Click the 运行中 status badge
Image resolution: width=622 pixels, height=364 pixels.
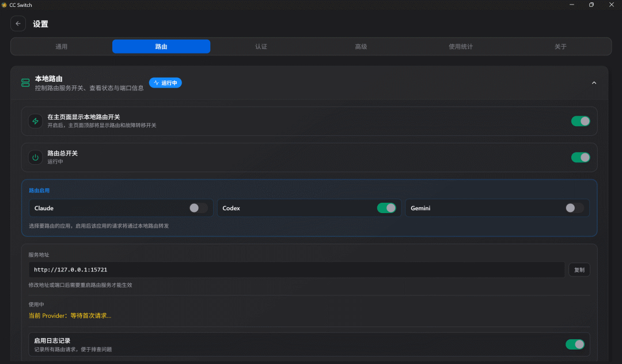pyautogui.click(x=165, y=83)
